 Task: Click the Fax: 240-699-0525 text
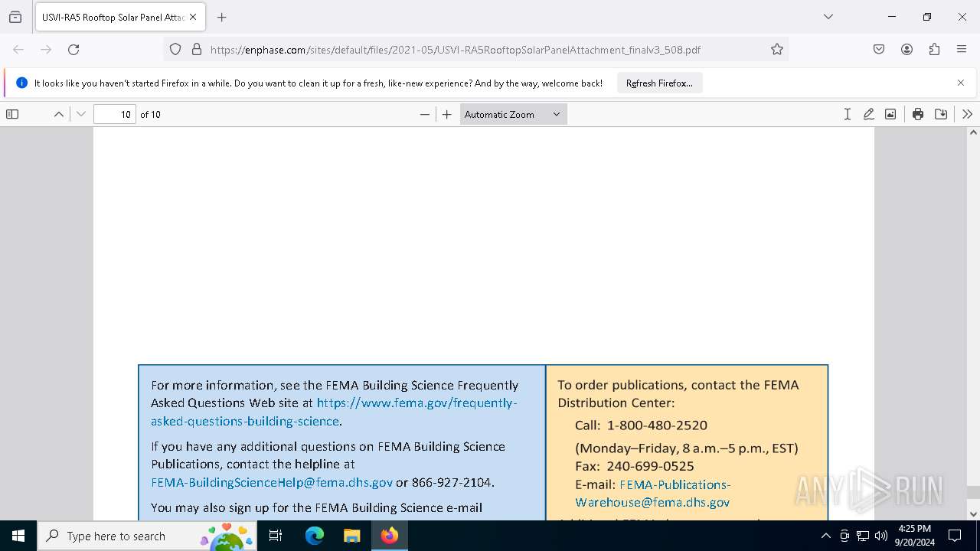635,465
